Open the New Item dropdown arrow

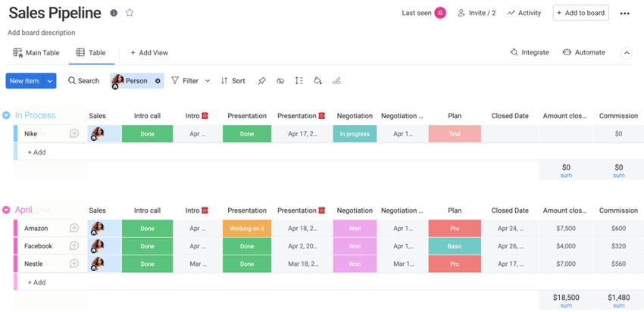[x=50, y=81]
